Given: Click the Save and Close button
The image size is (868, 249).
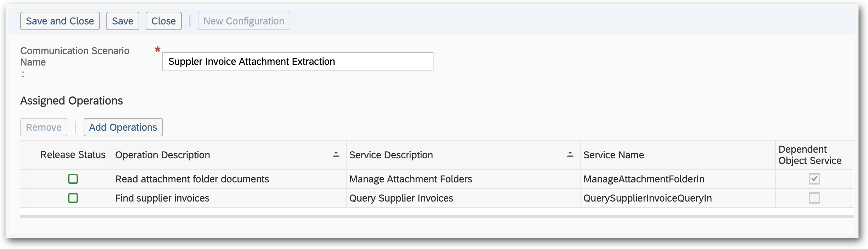Looking at the screenshot, I should pos(60,21).
